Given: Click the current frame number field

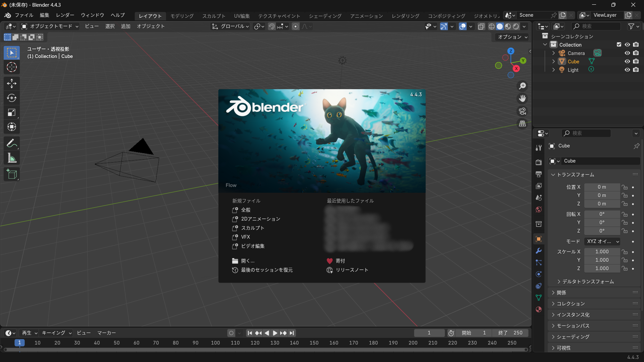Looking at the screenshot, I should tap(429, 333).
